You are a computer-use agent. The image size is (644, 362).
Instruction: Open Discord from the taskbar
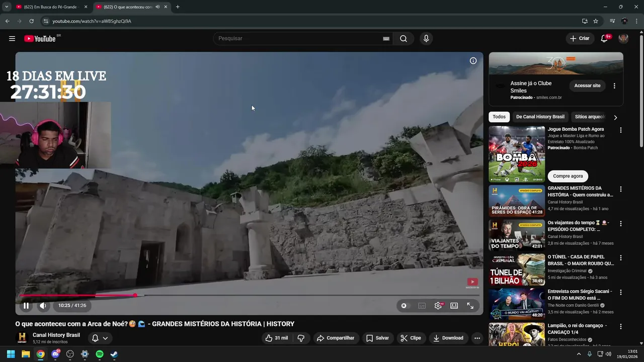[x=55, y=354]
